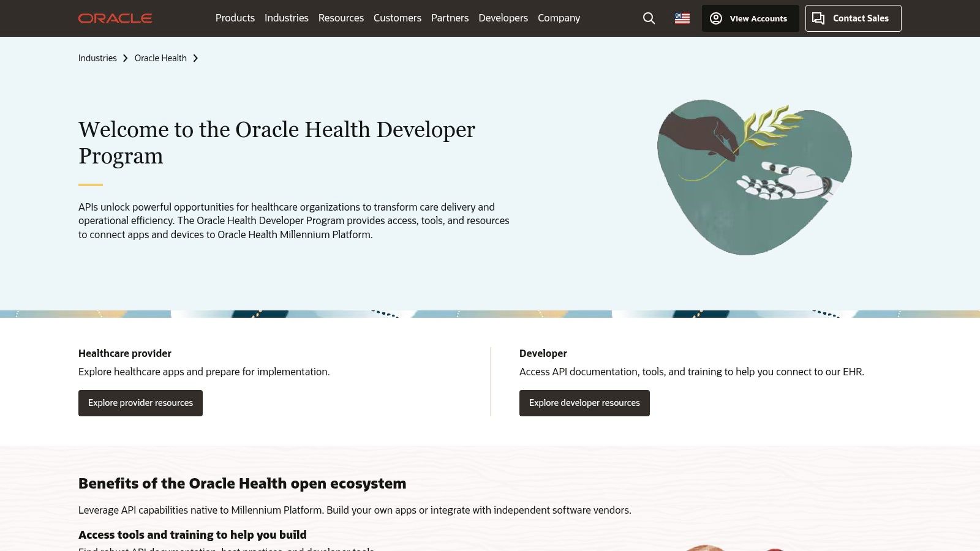
Task: Click the View Accounts button
Action: click(750, 18)
